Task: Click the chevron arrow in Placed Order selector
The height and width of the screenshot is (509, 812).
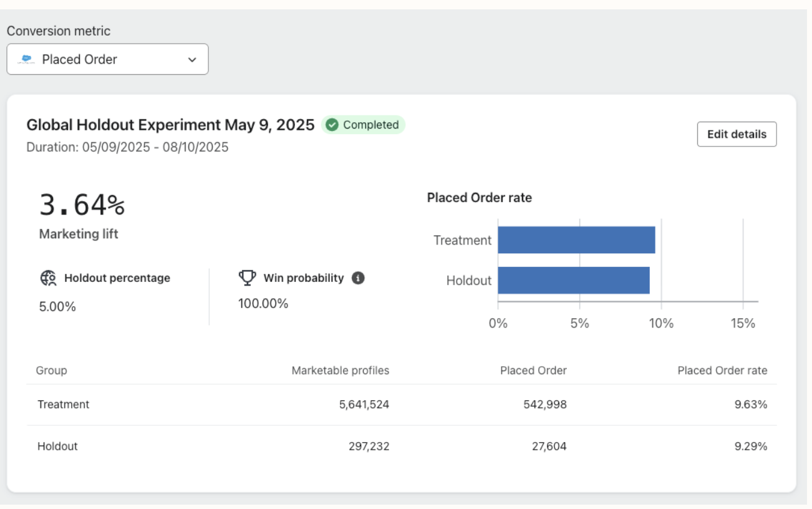Action: tap(192, 60)
